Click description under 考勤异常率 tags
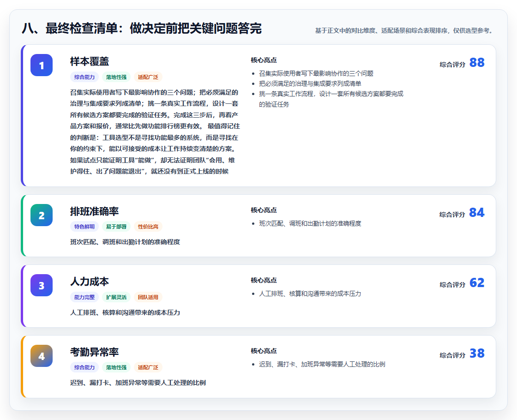 (138, 383)
